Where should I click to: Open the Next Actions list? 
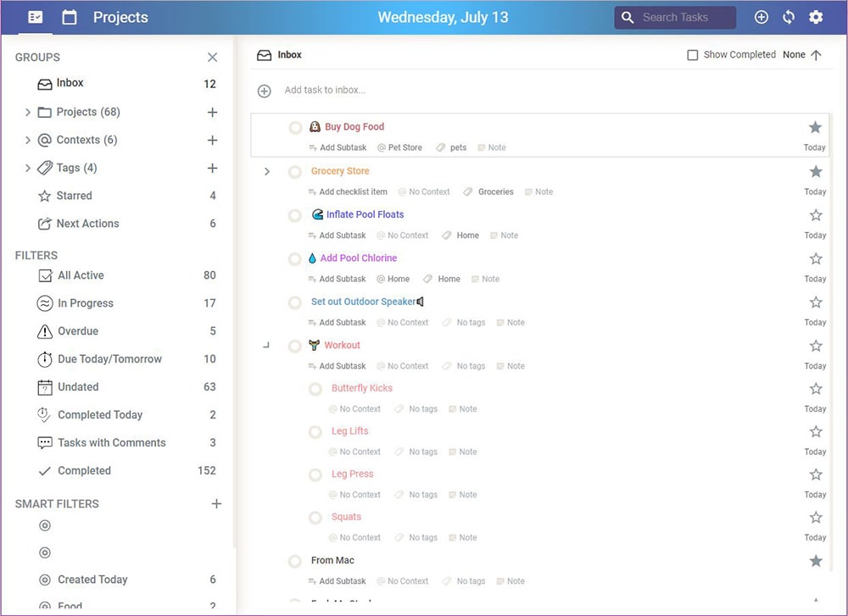87,224
